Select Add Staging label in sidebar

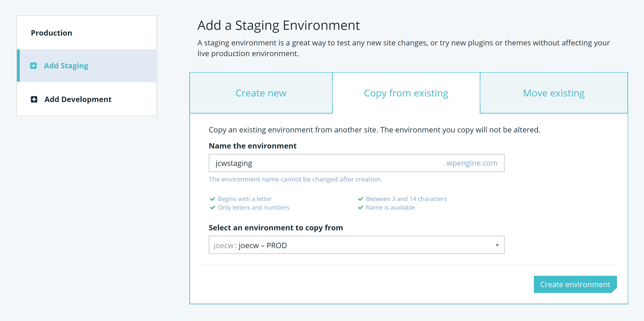(x=66, y=66)
